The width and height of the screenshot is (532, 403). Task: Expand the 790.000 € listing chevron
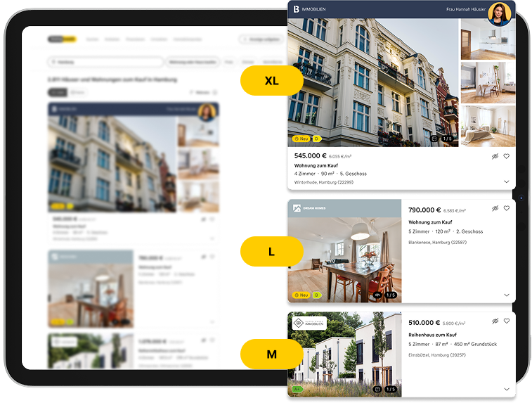(x=506, y=295)
